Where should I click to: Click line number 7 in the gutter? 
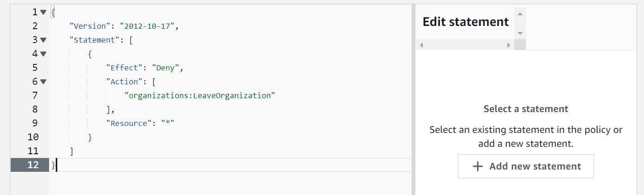click(35, 95)
